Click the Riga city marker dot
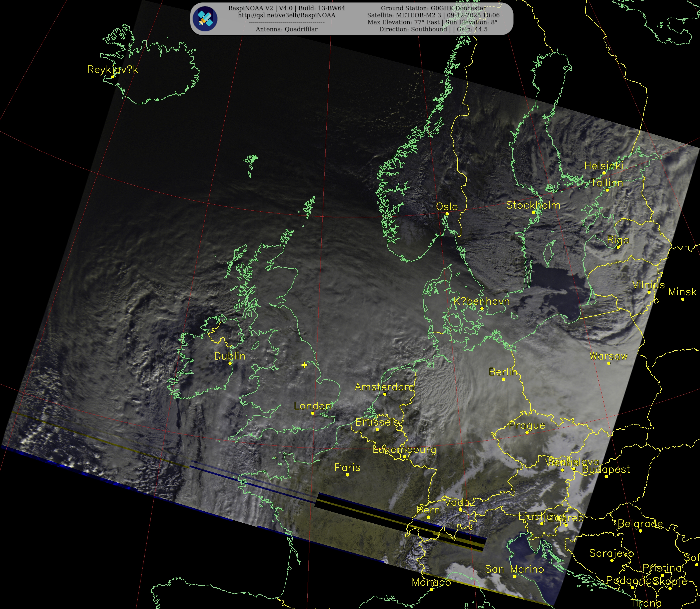The height and width of the screenshot is (609, 700). point(618,247)
